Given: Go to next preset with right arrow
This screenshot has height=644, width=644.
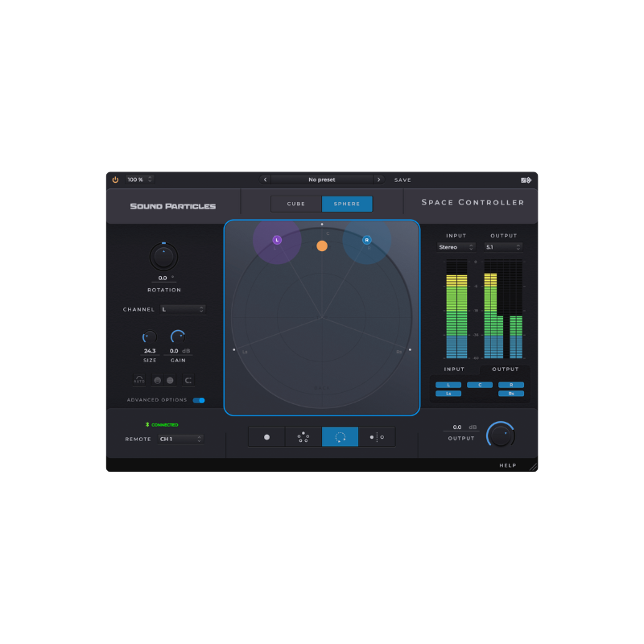Looking at the screenshot, I should pos(378,180).
